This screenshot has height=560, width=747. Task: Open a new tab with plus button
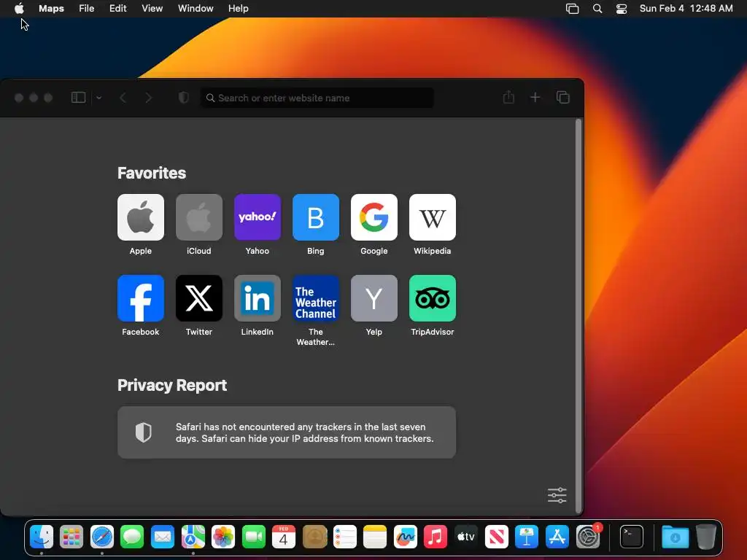[x=535, y=97]
